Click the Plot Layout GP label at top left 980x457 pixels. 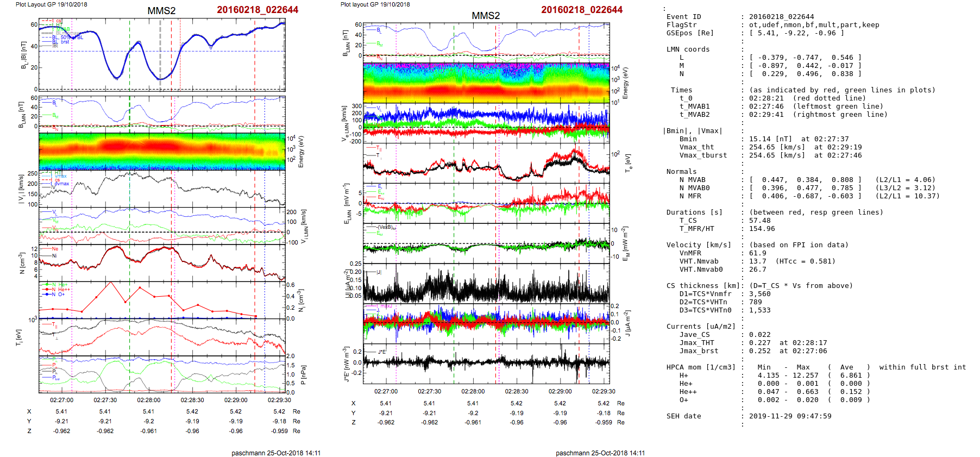(51, 4)
